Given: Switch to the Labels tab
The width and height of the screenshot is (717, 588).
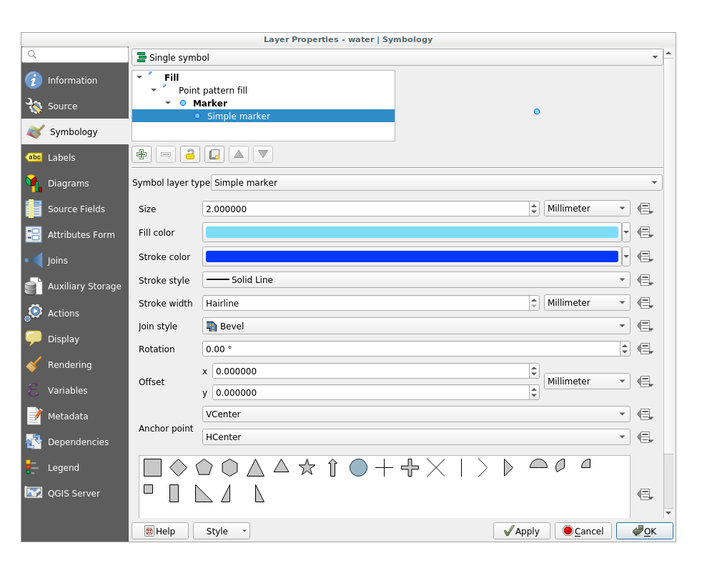Looking at the screenshot, I should point(61,158).
